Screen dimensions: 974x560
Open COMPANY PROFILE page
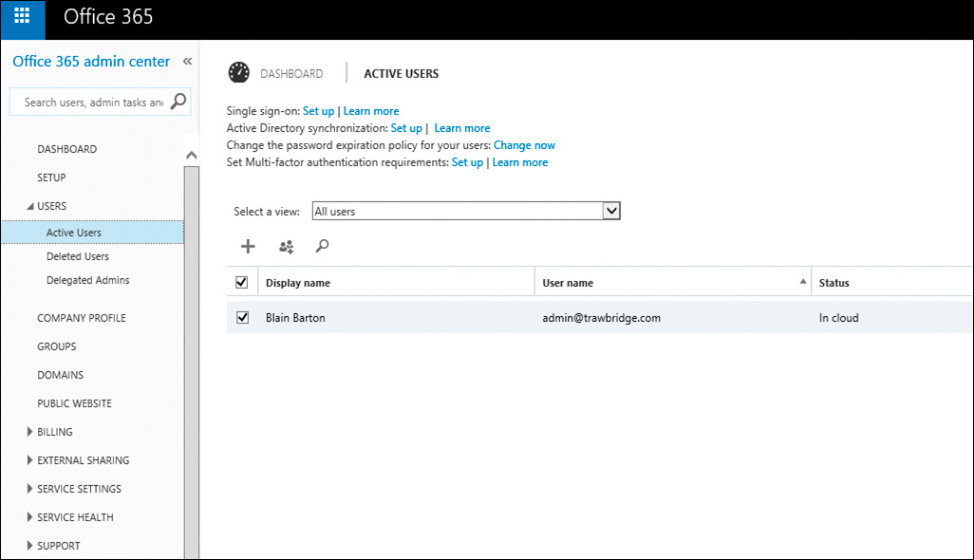click(x=82, y=318)
